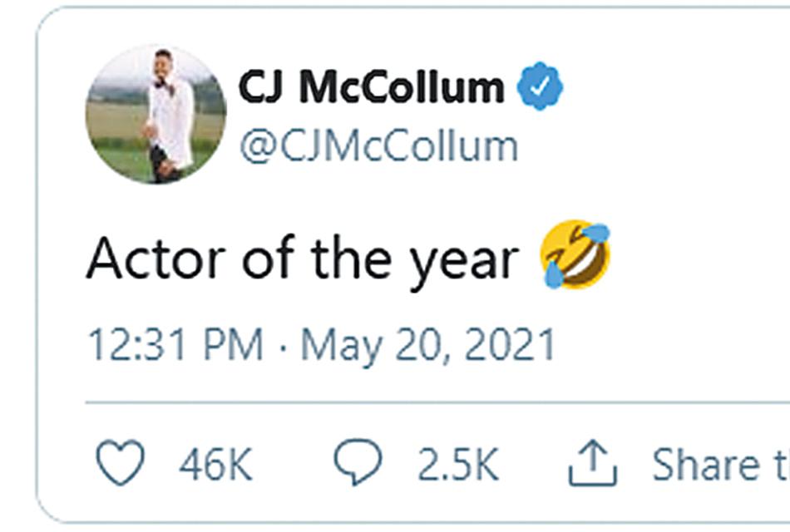The width and height of the screenshot is (790, 532).
Task: Click the share upload arrow icon
Action: [592, 464]
